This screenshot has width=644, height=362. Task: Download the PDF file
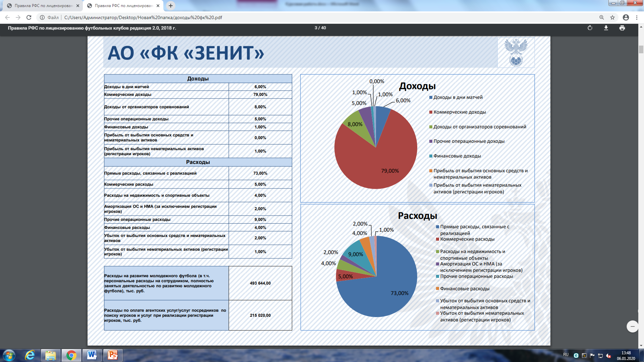point(606,28)
